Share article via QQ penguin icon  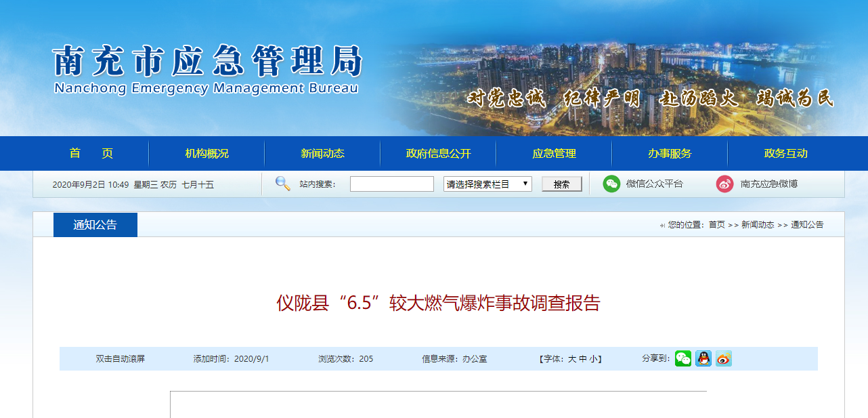(x=703, y=358)
